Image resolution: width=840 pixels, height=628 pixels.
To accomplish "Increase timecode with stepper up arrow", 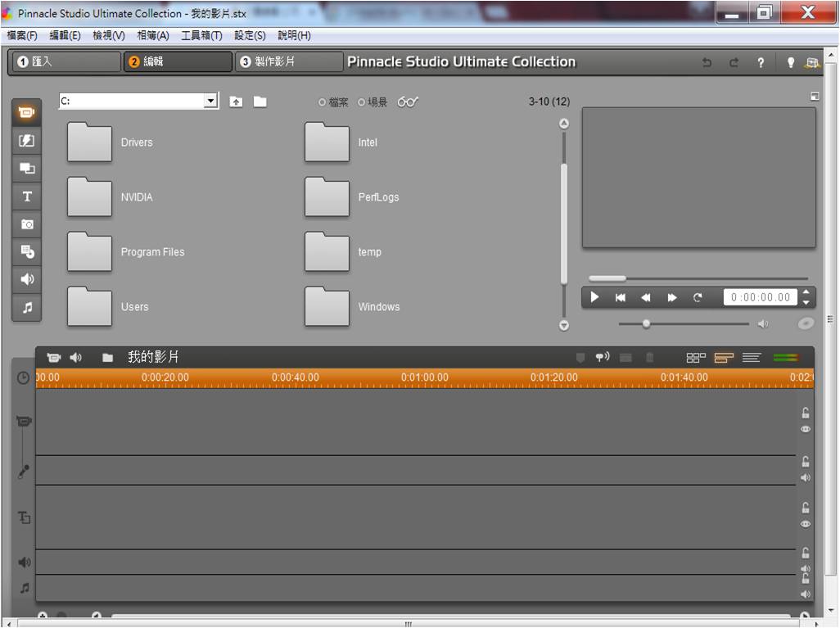I will (806, 292).
